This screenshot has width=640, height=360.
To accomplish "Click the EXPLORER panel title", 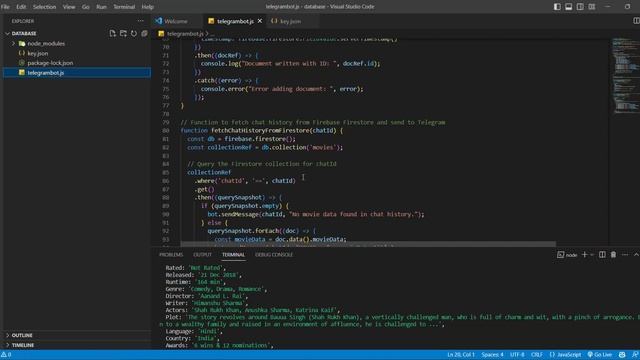I will [23, 21].
